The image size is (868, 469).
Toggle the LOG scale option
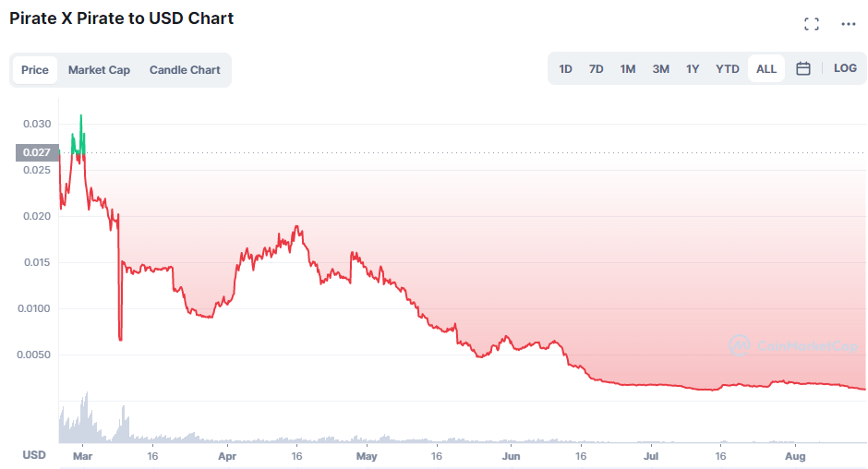click(845, 68)
